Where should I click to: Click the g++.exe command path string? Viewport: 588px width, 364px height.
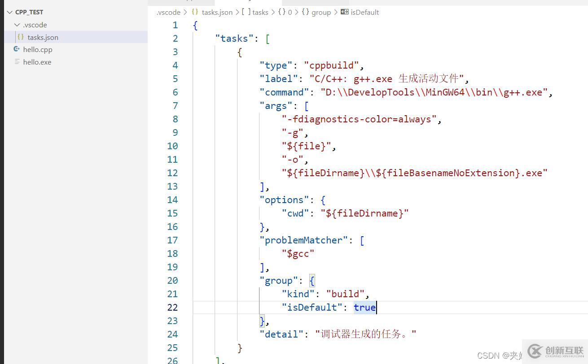click(434, 92)
